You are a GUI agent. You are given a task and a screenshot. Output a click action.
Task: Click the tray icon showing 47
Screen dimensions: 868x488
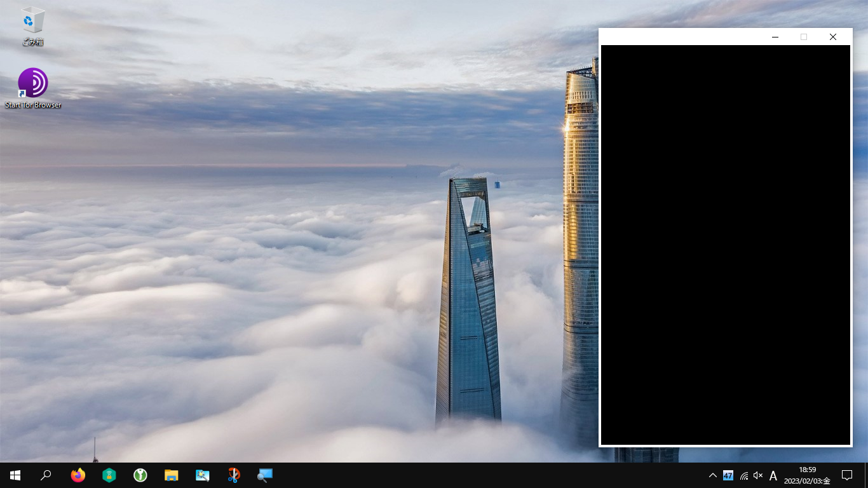[728, 475]
